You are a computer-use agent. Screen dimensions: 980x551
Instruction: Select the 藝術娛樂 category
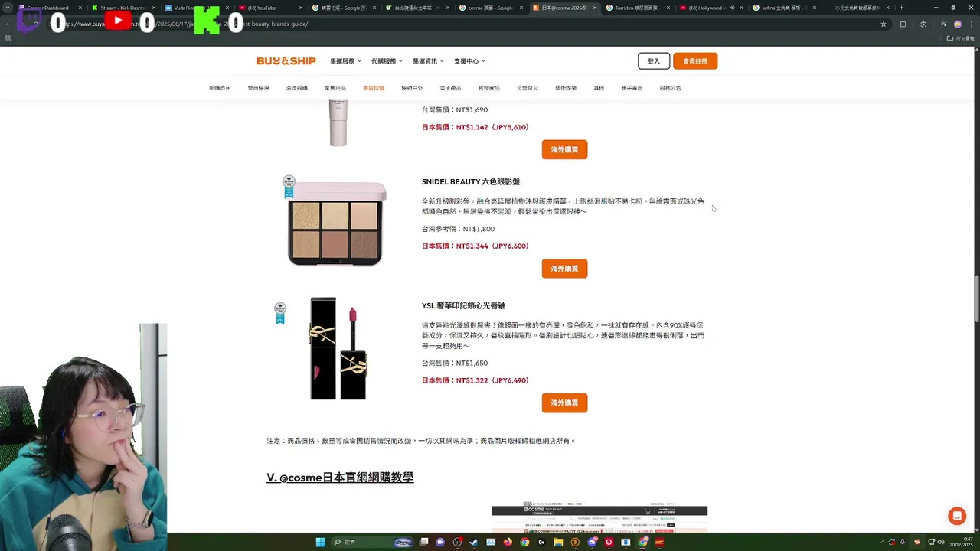[x=566, y=88]
